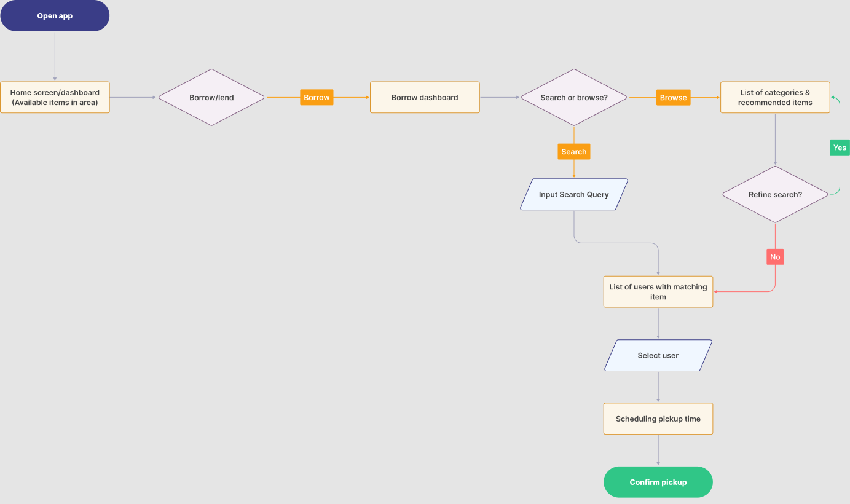Click the orange "Borrow" connector label

[x=317, y=98]
